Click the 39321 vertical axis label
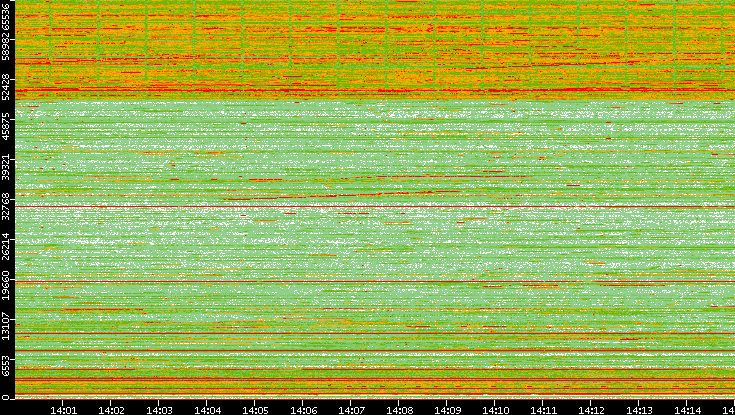The width and height of the screenshot is (735, 415). point(5,165)
